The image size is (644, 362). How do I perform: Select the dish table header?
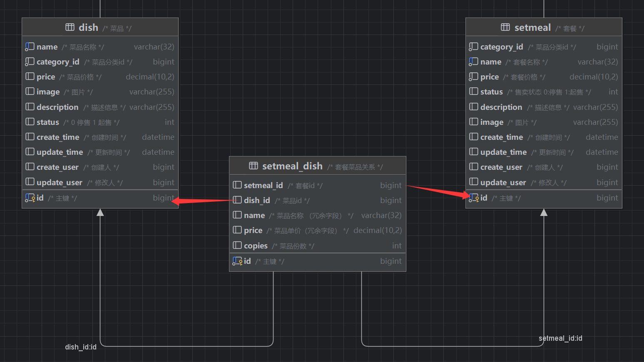pyautogui.click(x=100, y=27)
